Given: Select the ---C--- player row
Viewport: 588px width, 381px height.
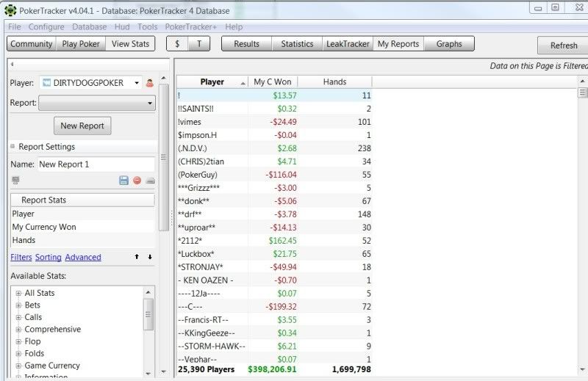Looking at the screenshot, I should click(x=274, y=306).
